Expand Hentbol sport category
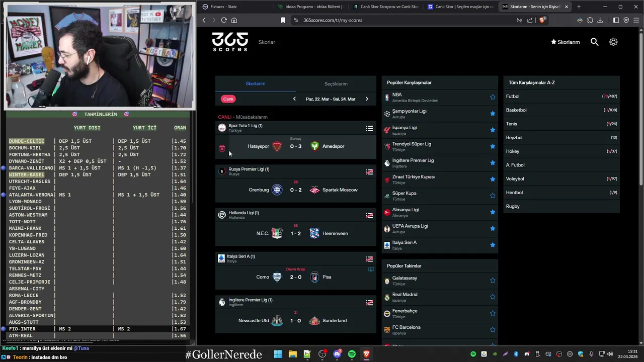 pos(561,193)
